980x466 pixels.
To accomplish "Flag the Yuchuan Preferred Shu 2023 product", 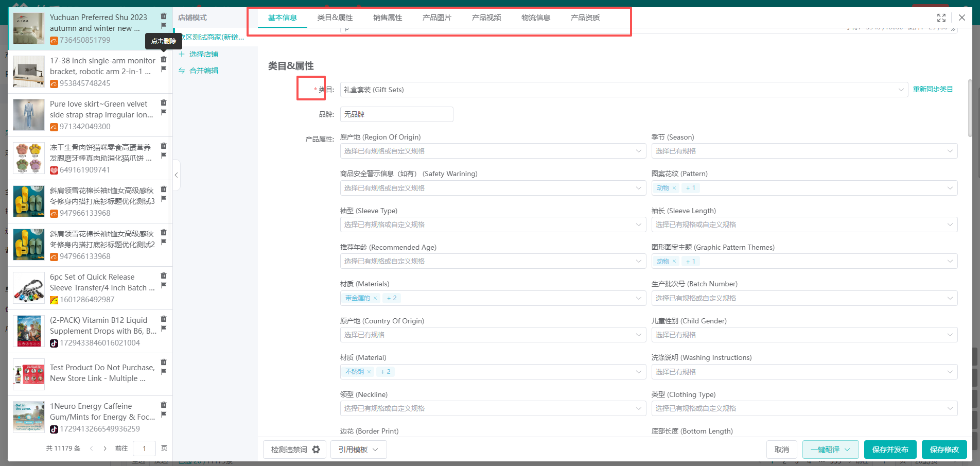I will (x=164, y=25).
